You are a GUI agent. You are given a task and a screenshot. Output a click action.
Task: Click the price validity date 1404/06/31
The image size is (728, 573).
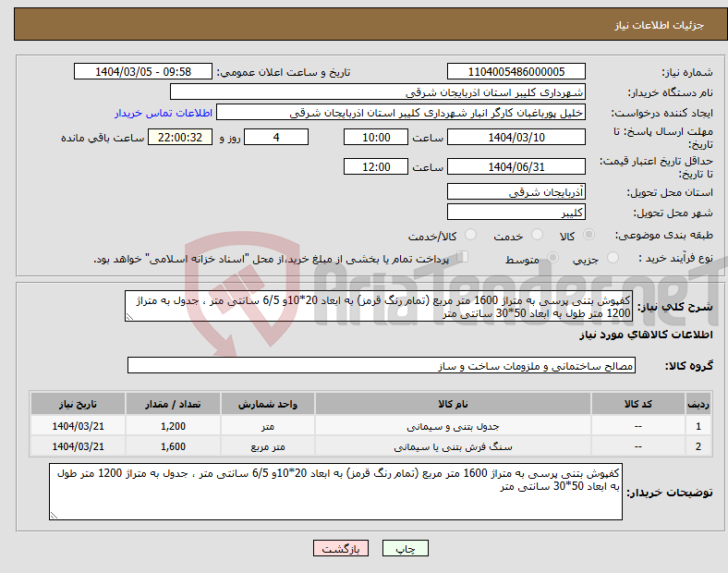516,166
